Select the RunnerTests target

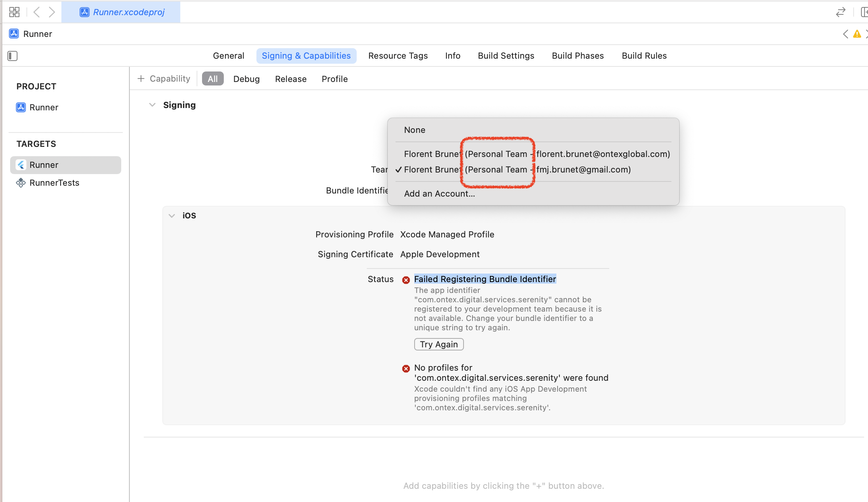(x=54, y=183)
